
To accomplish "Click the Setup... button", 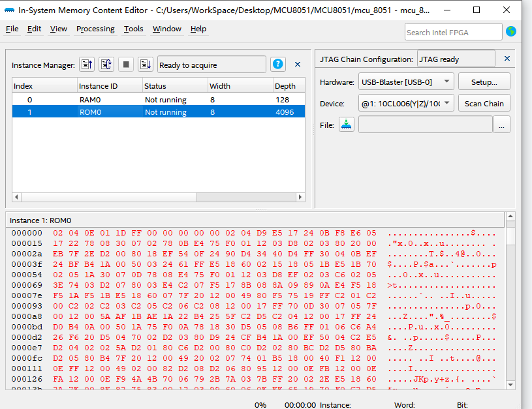I will pyautogui.click(x=484, y=82).
